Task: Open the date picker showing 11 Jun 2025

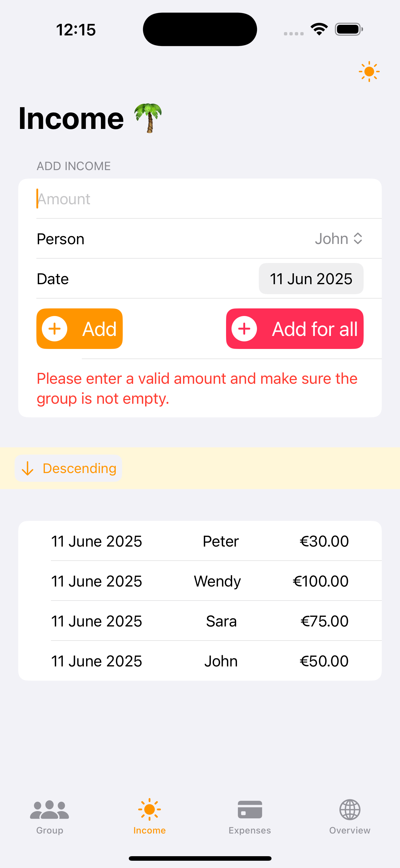Action: point(311,279)
